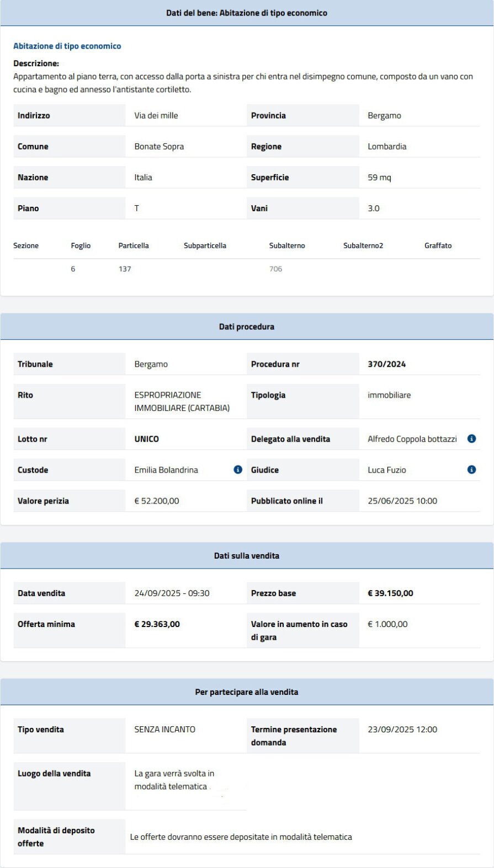Click Tribunale value 'Bergamo'

click(151, 365)
